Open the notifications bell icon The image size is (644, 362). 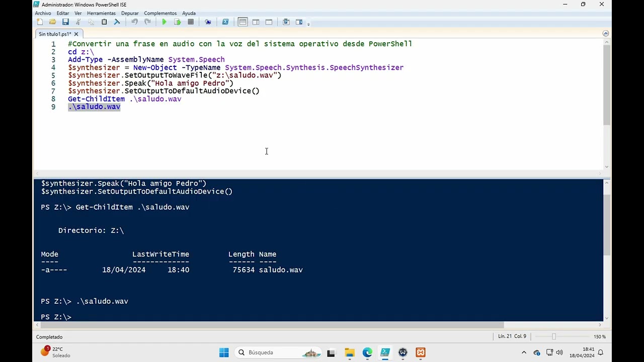(600, 352)
